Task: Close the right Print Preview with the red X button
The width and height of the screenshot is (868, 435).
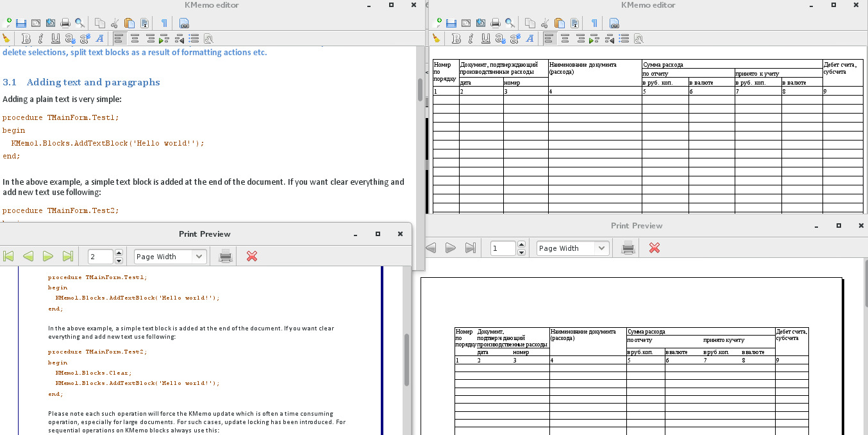Action: [654, 248]
